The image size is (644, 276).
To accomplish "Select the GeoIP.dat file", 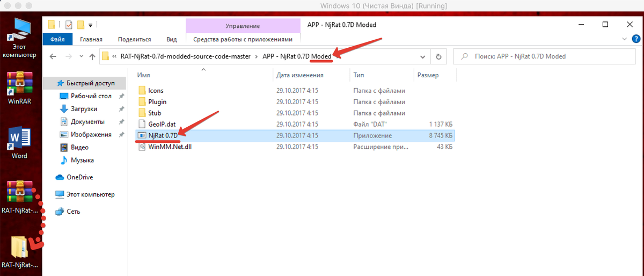I will click(x=161, y=125).
